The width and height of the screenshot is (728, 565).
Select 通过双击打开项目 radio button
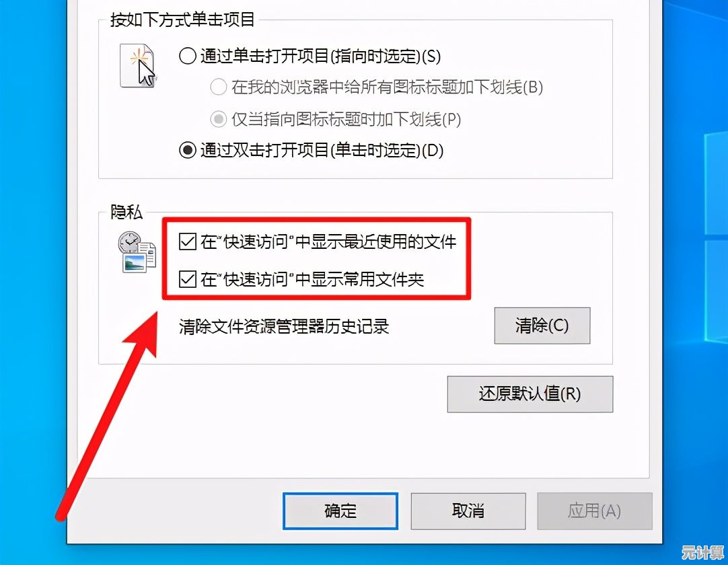[x=187, y=150]
